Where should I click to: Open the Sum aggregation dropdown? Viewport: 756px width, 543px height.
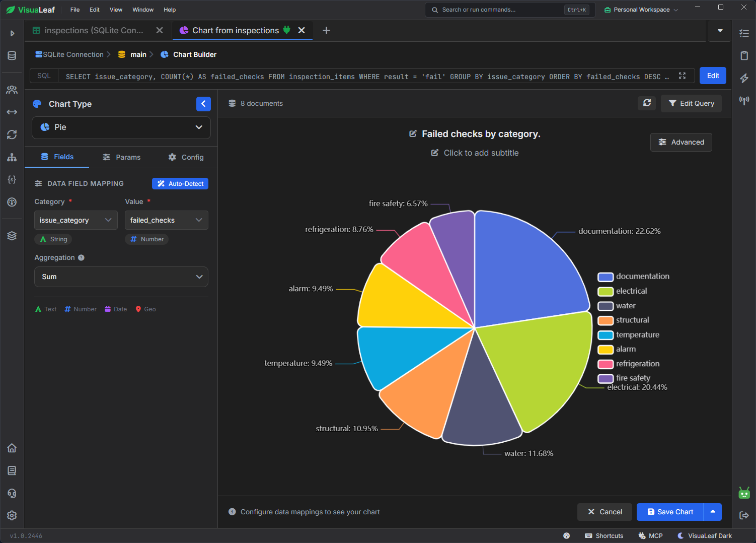point(121,277)
